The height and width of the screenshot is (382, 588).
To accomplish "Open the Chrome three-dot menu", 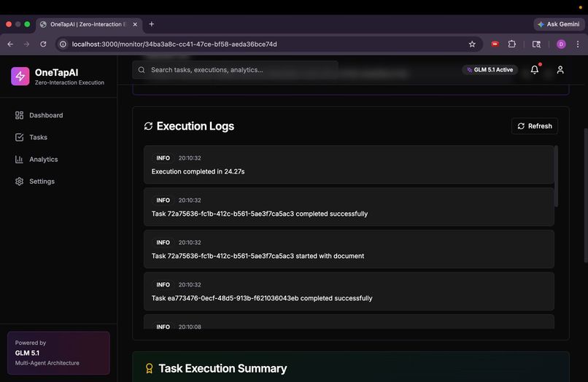I will (578, 44).
